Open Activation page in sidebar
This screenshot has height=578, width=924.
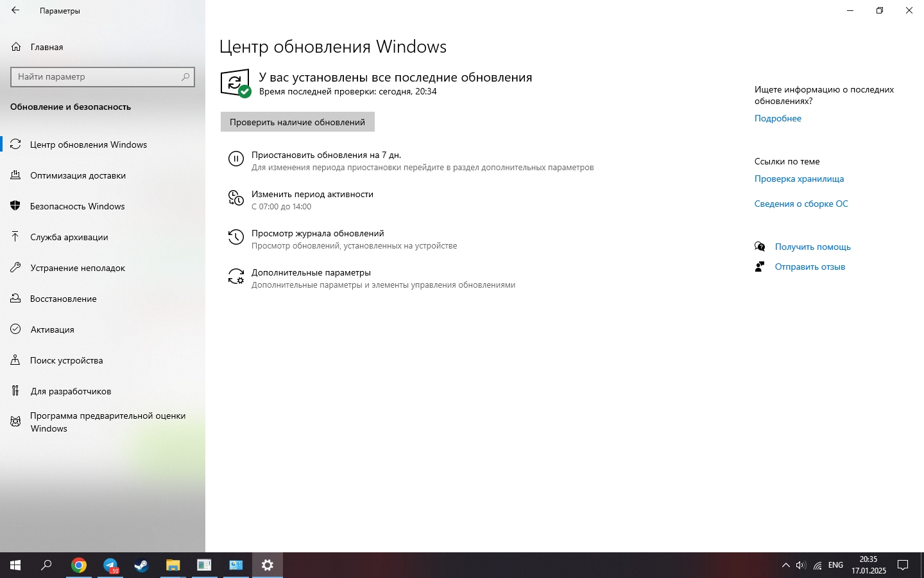52,329
